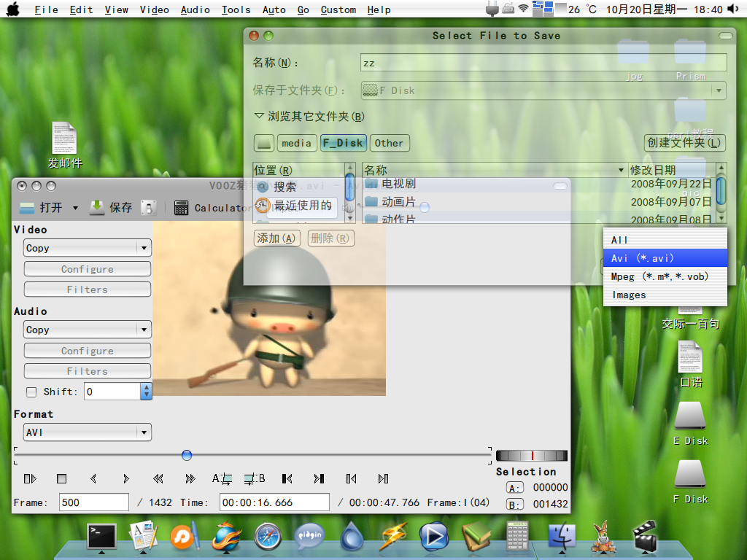Open Pidgin messenger from the dock
This screenshot has width=747, height=560.
click(309, 537)
